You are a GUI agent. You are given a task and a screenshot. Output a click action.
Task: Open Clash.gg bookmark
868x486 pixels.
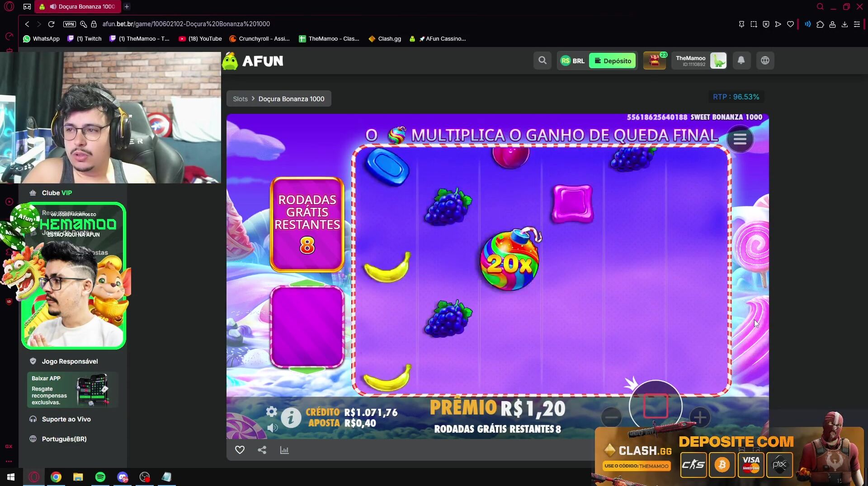point(385,39)
